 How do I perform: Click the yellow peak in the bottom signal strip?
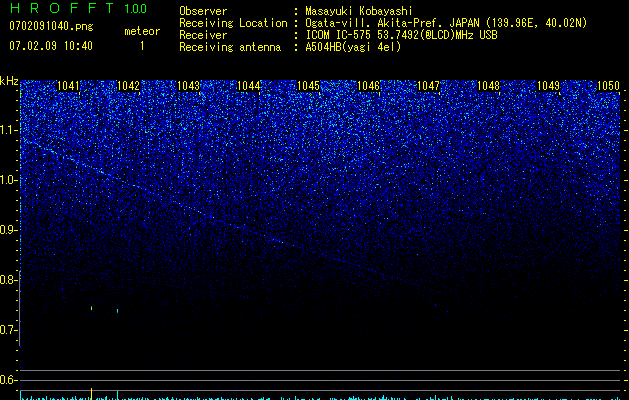pyautogui.click(x=92, y=394)
